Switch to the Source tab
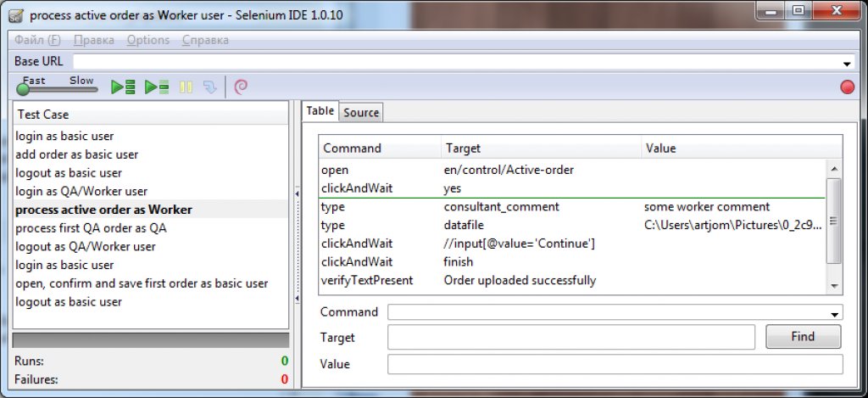This screenshot has height=398, width=868. tap(361, 112)
